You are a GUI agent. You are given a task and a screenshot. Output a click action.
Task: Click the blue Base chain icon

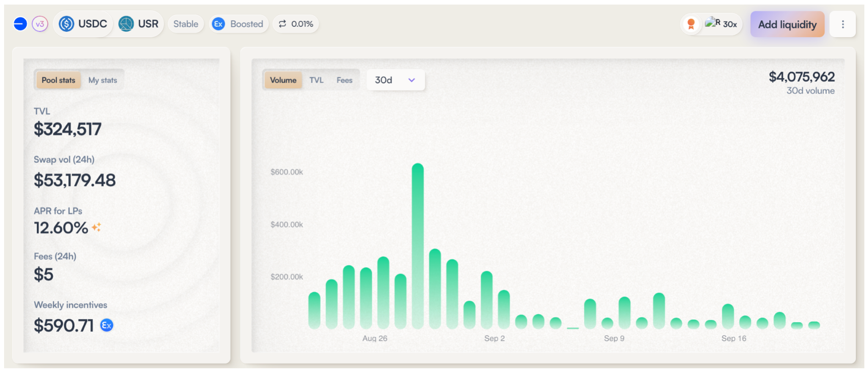20,24
